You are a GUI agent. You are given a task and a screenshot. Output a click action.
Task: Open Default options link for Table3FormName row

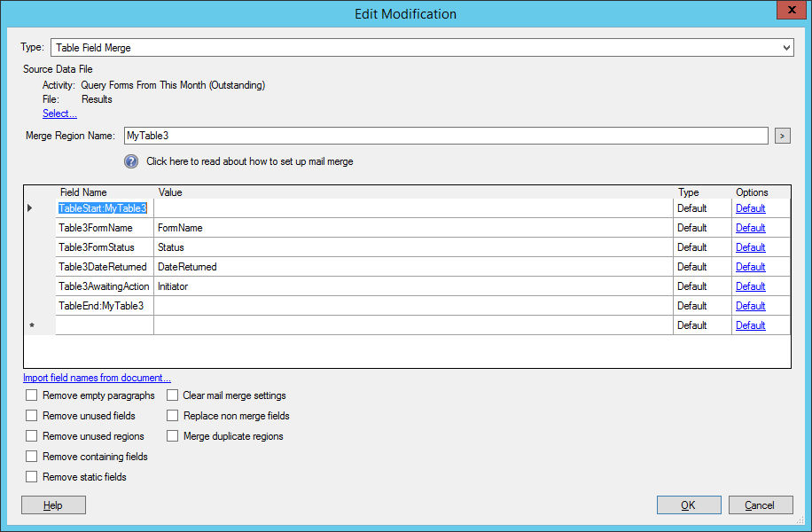pyautogui.click(x=750, y=228)
